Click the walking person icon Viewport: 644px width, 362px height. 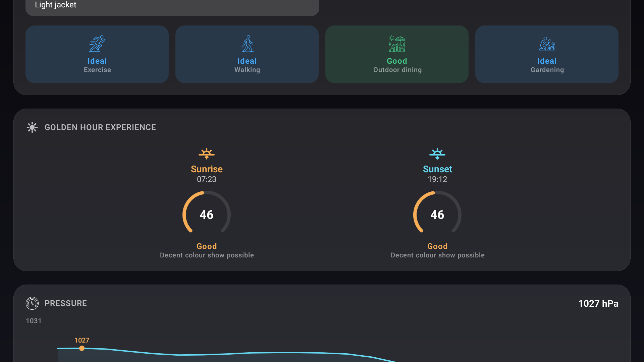(247, 44)
